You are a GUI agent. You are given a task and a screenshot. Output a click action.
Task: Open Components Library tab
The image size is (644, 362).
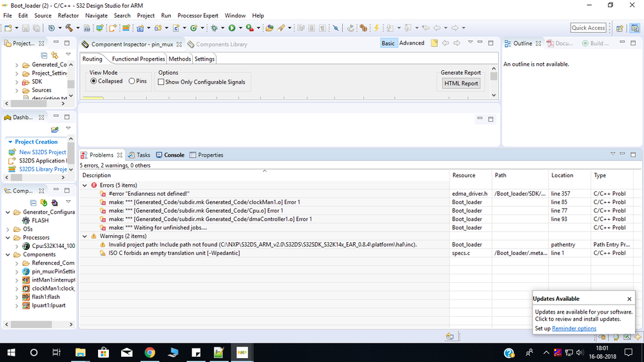click(217, 44)
